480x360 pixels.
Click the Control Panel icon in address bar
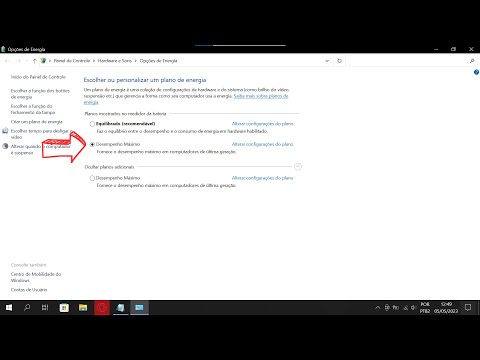click(x=43, y=61)
